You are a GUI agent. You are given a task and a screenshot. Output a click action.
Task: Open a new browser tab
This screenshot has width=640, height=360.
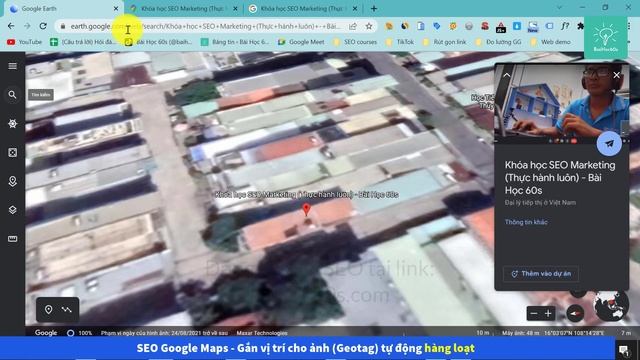(374, 9)
